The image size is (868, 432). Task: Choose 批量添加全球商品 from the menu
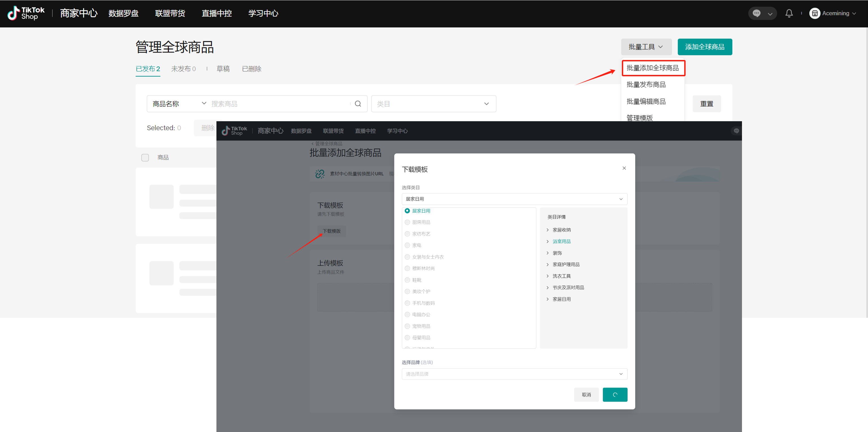[x=652, y=68]
